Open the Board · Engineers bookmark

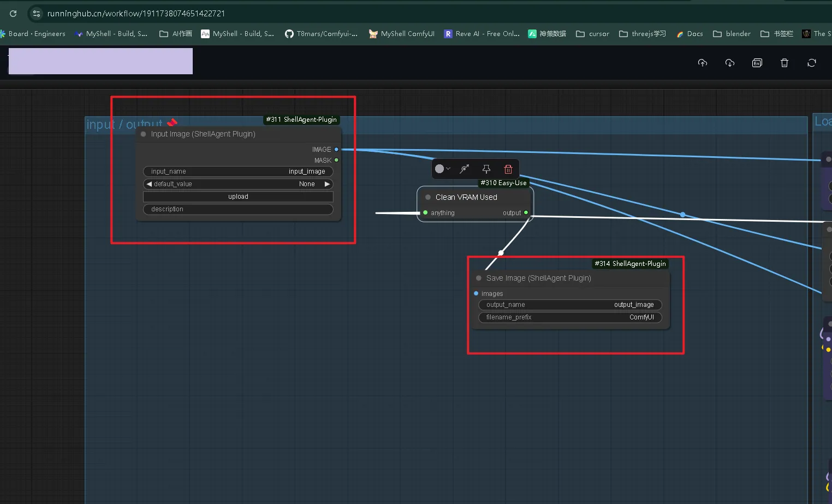33,34
